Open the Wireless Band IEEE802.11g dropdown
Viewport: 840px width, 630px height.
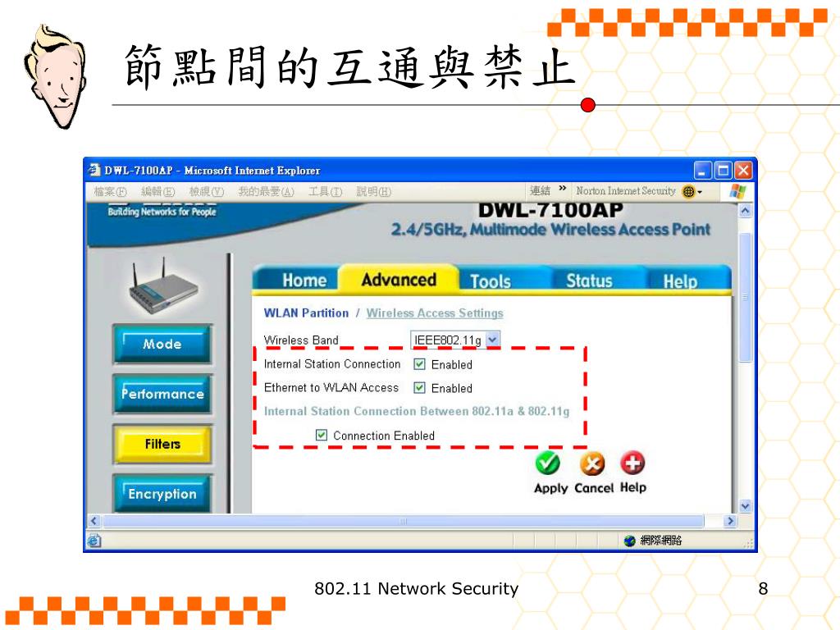point(455,340)
